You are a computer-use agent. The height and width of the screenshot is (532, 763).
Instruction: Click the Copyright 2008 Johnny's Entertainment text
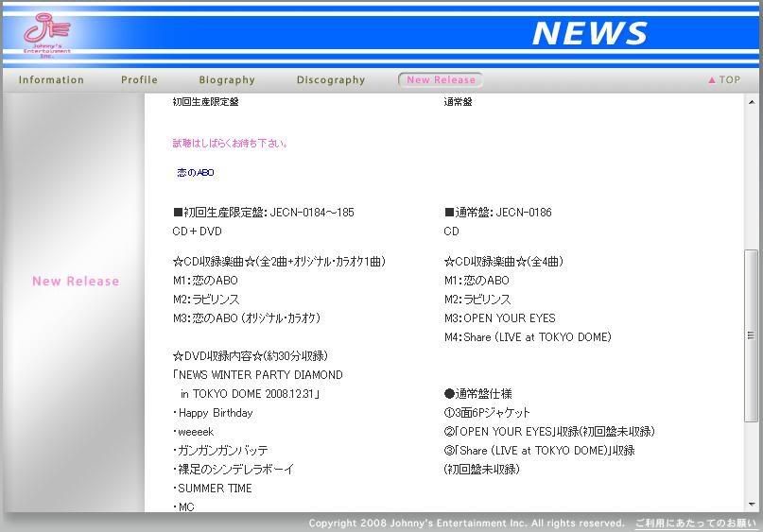466,523
